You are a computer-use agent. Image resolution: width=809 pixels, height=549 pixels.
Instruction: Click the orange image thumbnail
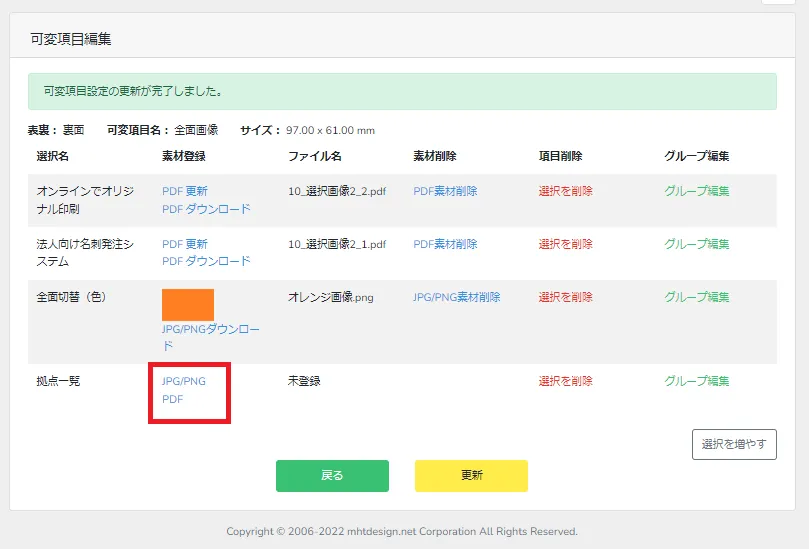point(188,304)
